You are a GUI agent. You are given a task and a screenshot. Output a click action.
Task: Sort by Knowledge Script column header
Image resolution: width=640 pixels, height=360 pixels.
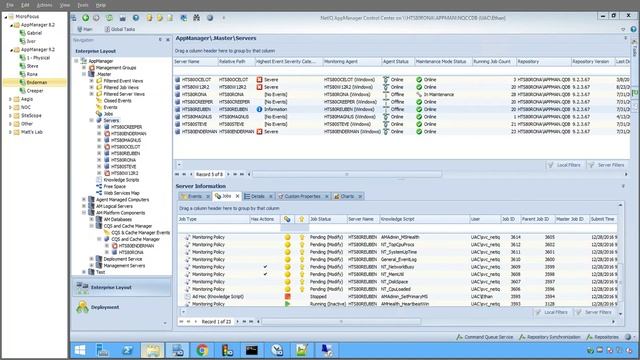click(424, 219)
